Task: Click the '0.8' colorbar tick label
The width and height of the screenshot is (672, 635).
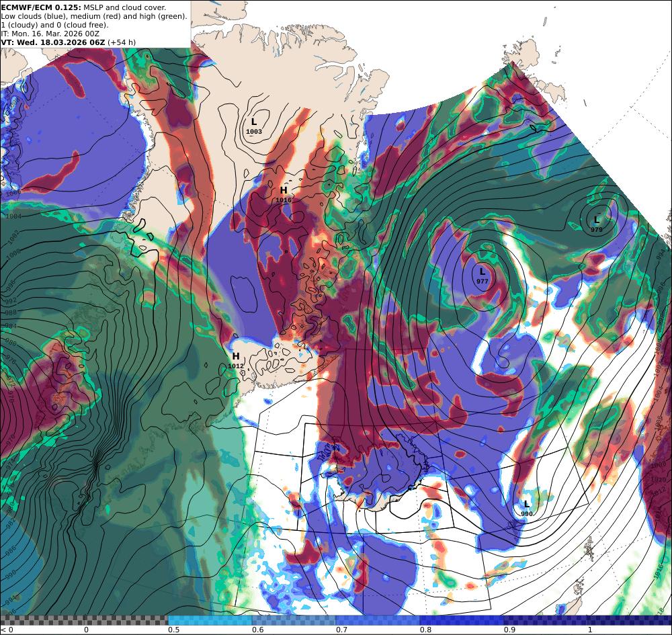Action: [x=425, y=630]
